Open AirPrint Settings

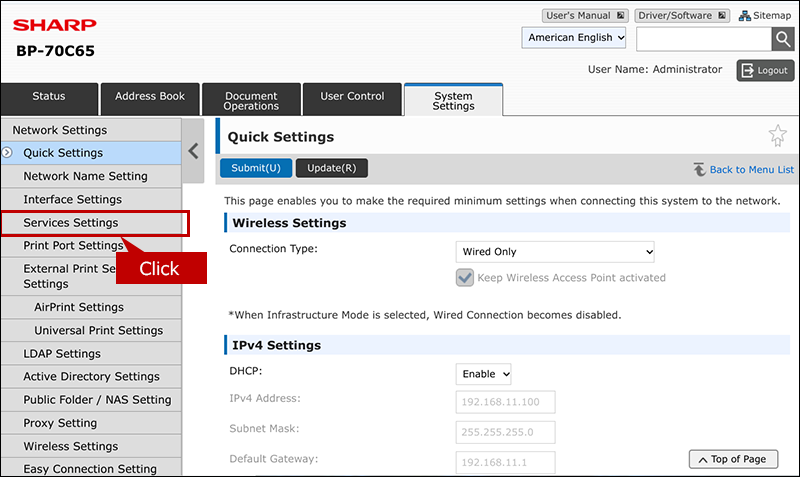(x=91, y=307)
